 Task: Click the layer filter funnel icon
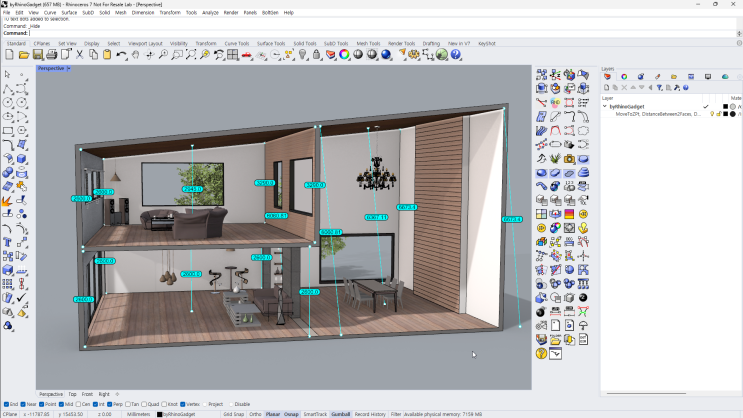point(660,88)
